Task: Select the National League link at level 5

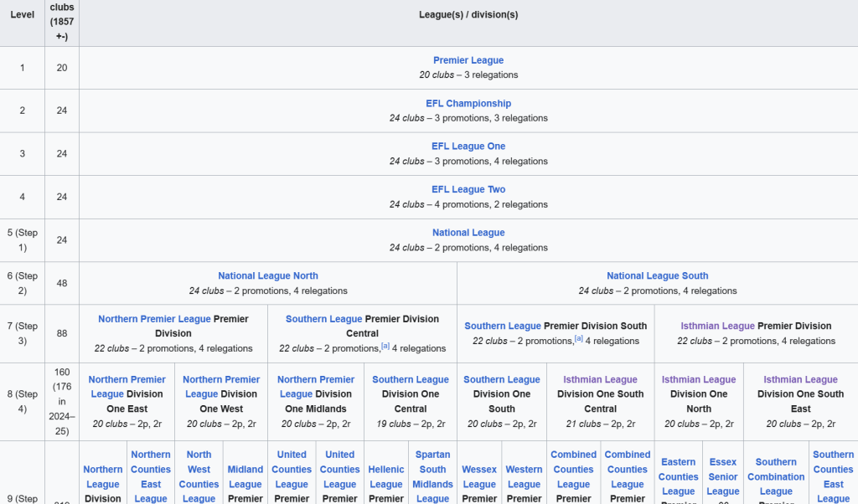Action: click(468, 233)
